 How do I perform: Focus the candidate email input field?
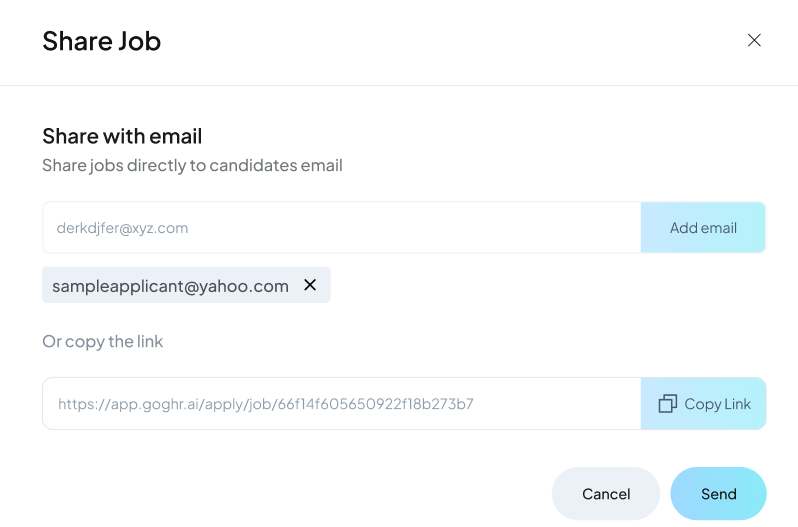(x=341, y=227)
